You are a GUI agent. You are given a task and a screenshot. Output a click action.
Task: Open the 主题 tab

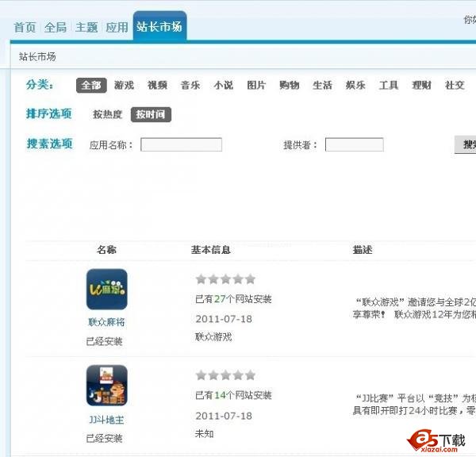click(86, 27)
